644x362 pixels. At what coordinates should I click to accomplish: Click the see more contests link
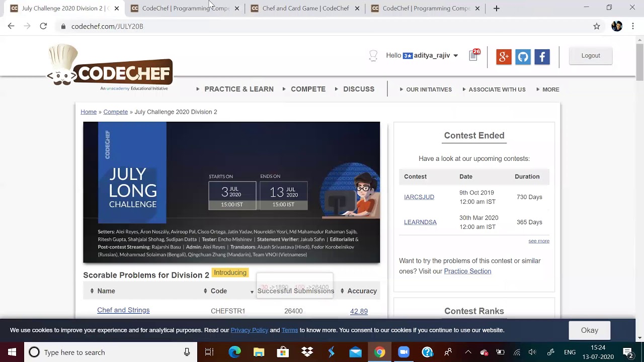tap(539, 241)
